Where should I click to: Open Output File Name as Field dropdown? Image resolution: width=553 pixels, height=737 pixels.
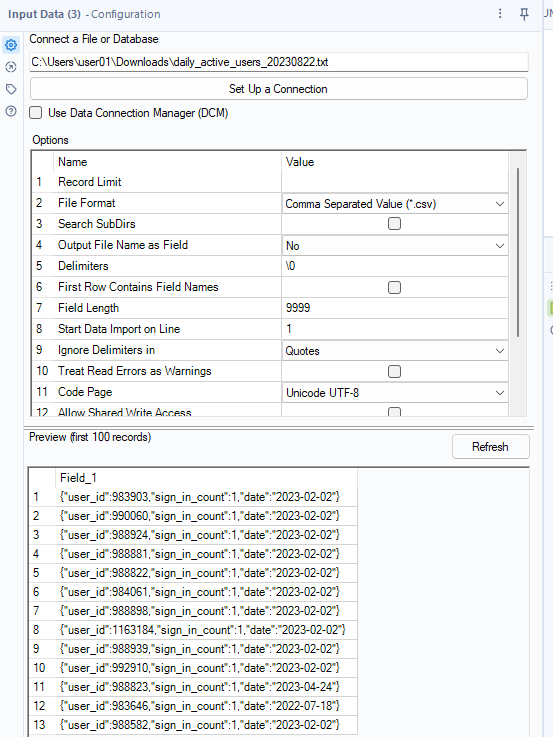coord(395,246)
